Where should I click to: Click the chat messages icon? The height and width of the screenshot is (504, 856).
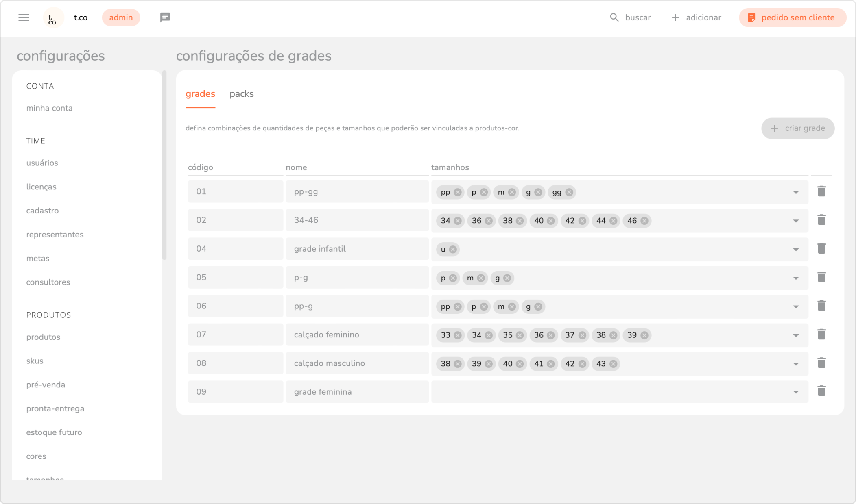point(165,17)
